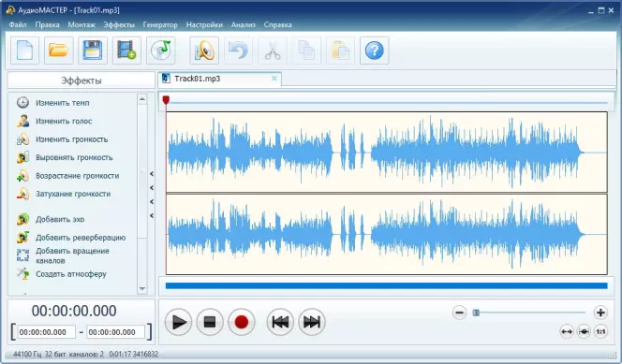Screen dimensions: 622x364
Task: Click the person icon beside Изменить голос
Action: click(x=23, y=121)
